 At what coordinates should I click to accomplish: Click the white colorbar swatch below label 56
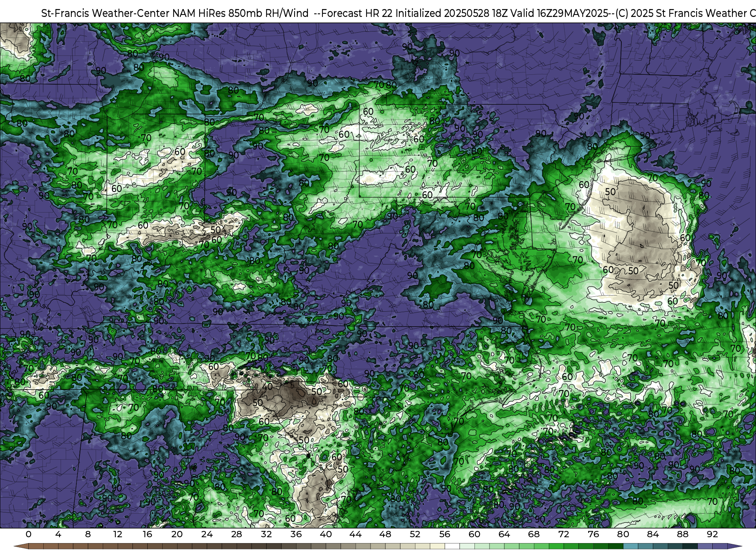click(x=452, y=547)
